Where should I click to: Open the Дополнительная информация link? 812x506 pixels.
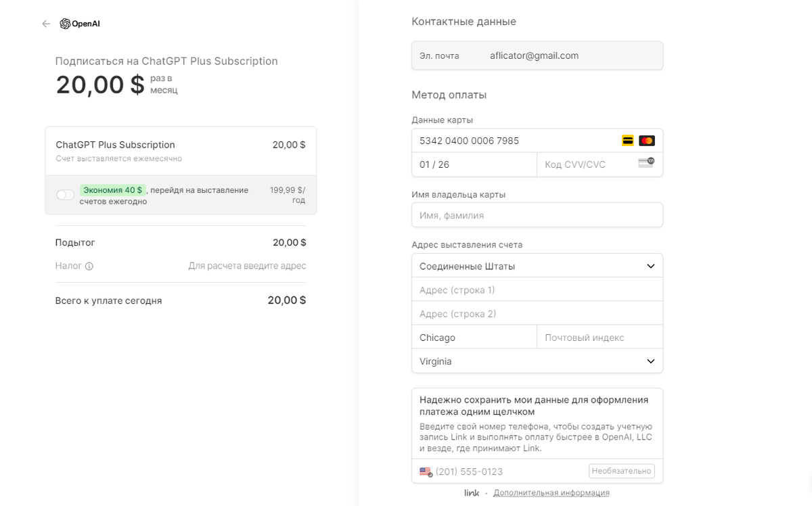[x=551, y=492]
